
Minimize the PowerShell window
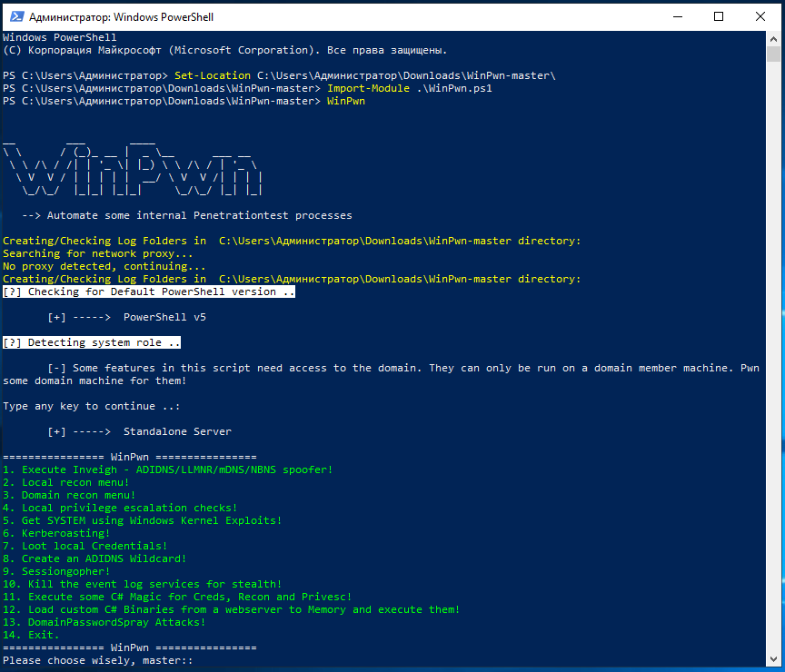[x=678, y=16]
